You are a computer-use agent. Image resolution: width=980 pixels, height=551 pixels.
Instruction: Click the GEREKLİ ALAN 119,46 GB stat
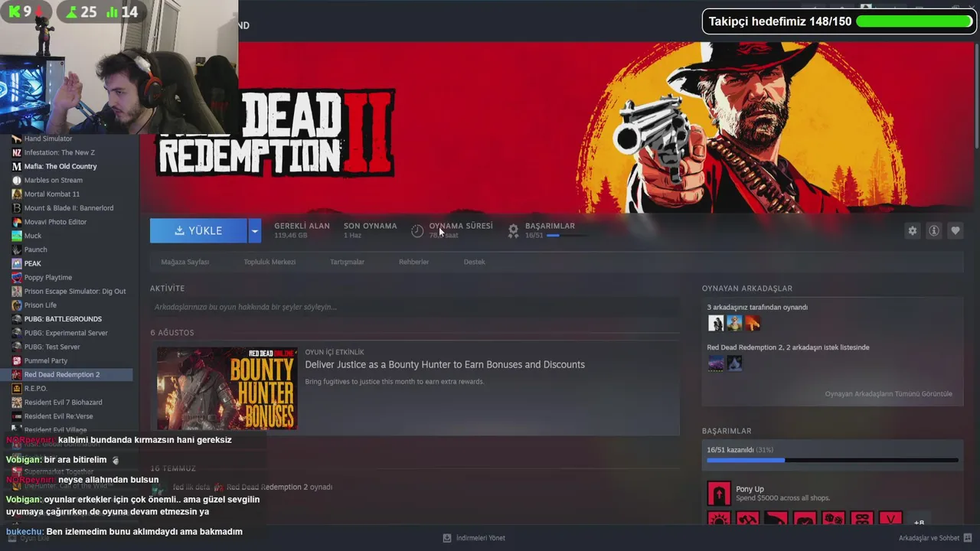pyautogui.click(x=302, y=230)
